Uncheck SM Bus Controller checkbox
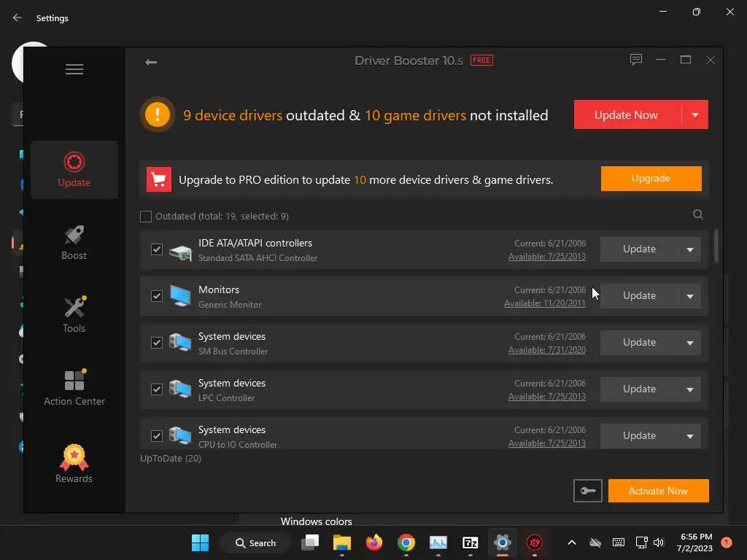The image size is (747, 560). pos(157,343)
